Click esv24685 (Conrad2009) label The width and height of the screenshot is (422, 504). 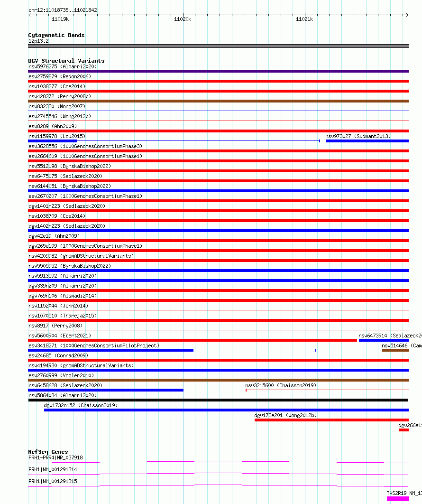(58, 355)
